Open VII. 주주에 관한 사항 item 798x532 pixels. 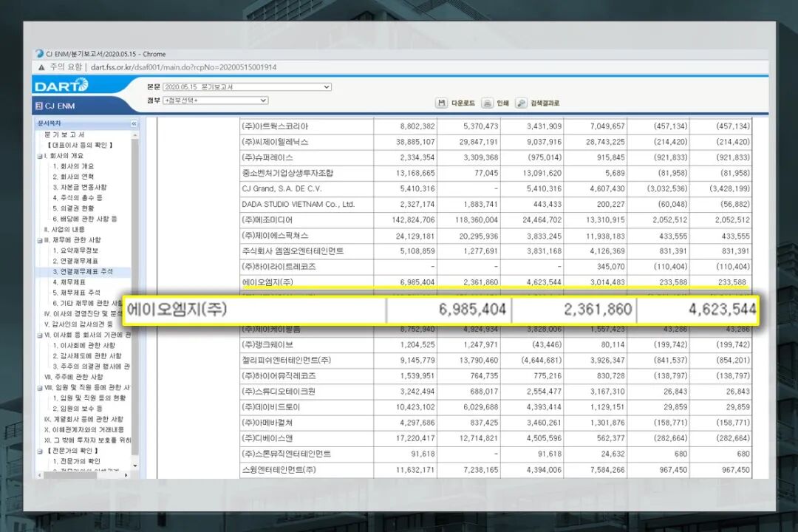point(73,378)
